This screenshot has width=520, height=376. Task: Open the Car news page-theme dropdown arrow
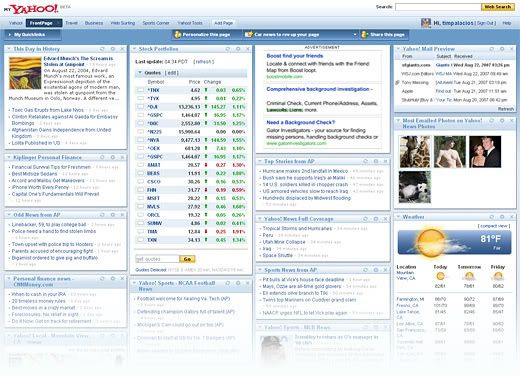click(355, 35)
